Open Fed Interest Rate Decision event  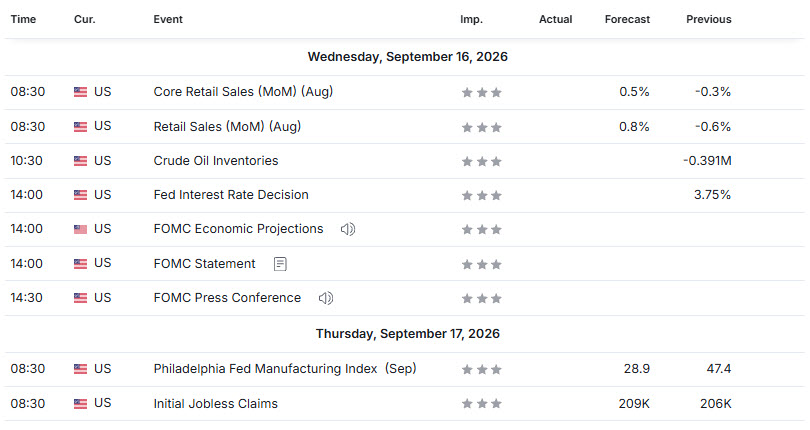coord(231,195)
